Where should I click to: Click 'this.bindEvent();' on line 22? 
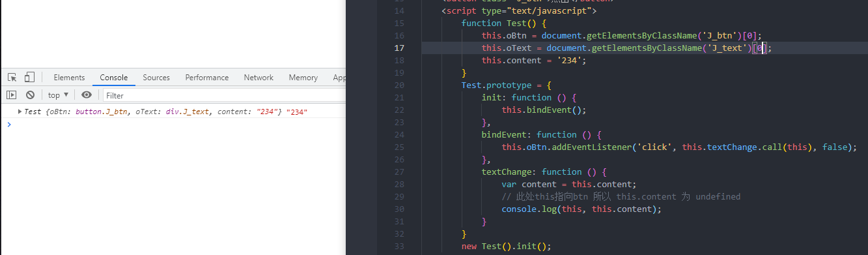click(x=544, y=110)
